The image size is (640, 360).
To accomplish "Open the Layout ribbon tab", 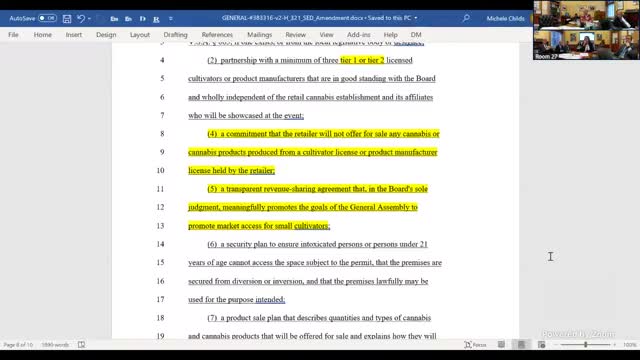I will 140,35.
